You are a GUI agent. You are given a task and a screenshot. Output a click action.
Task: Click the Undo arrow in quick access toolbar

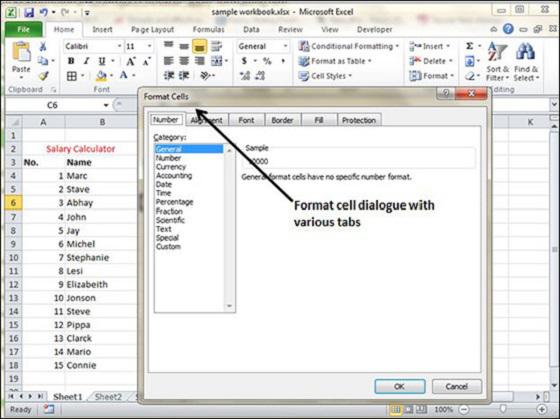pyautogui.click(x=44, y=13)
